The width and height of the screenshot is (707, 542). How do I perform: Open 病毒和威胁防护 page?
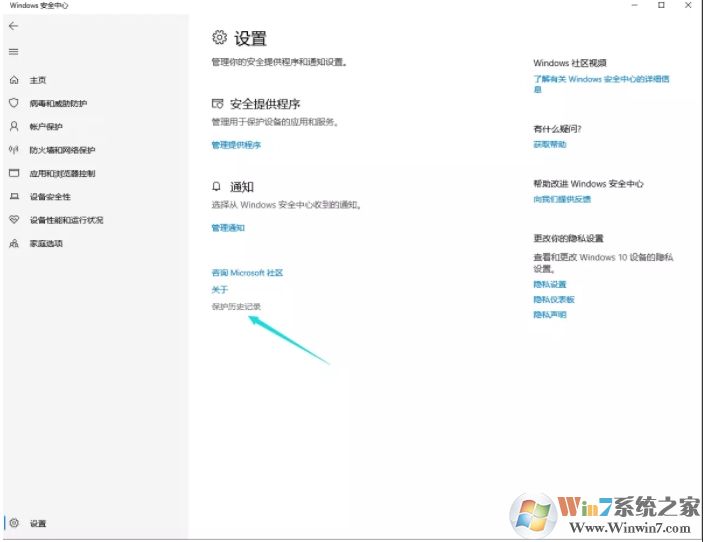pyautogui.click(x=58, y=103)
